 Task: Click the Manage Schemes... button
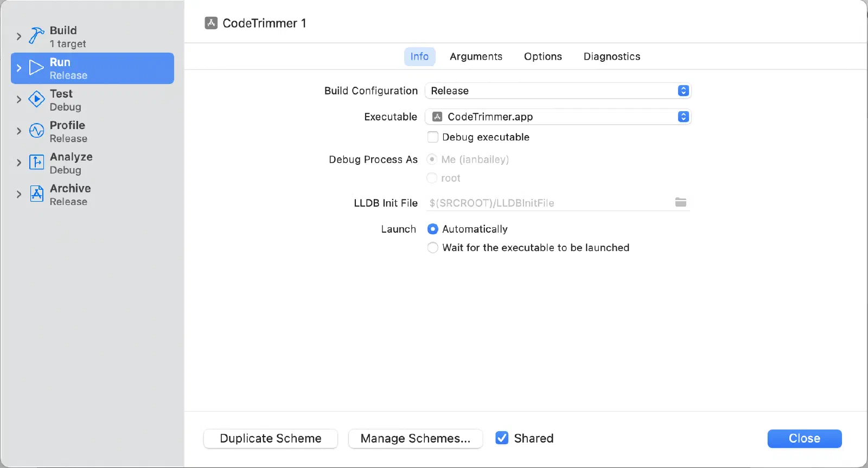(x=416, y=438)
